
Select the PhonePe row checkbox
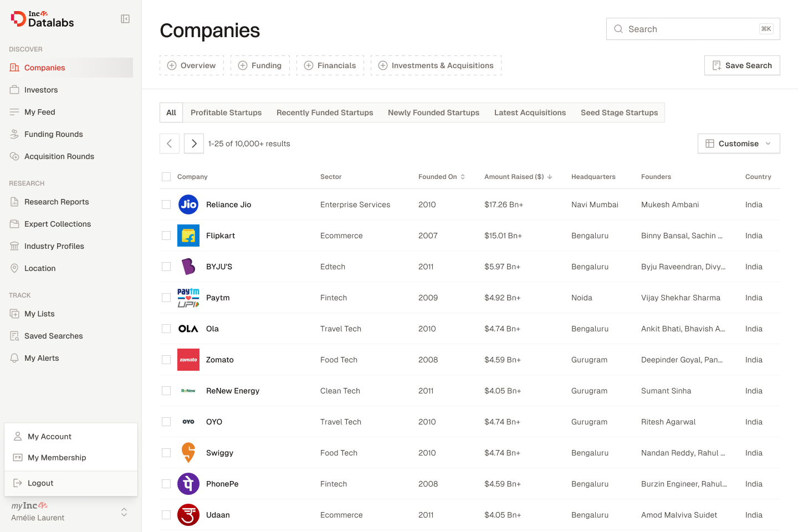point(166,484)
